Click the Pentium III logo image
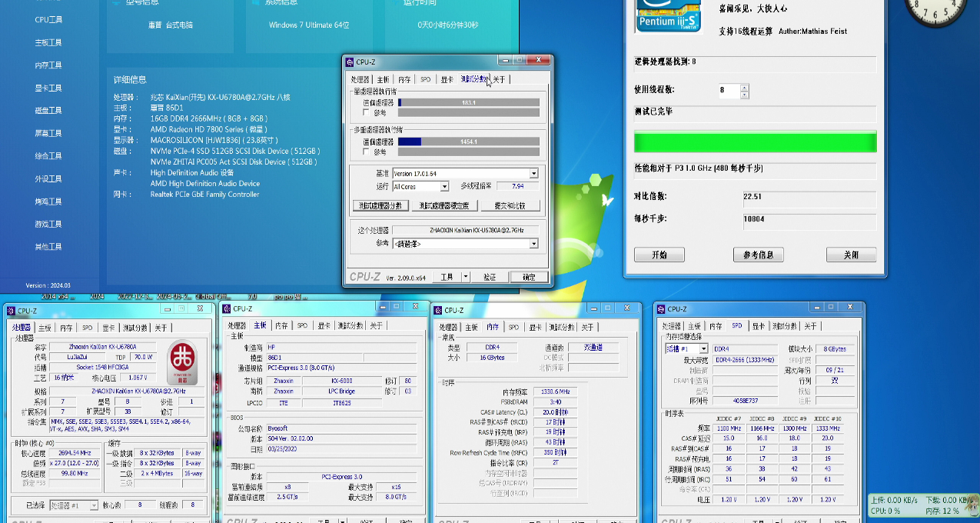 pos(669,16)
